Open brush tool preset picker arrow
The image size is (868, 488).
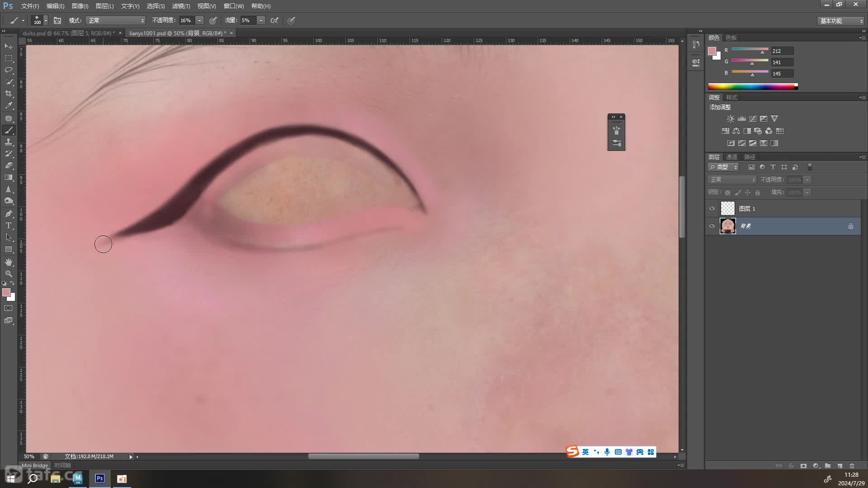click(23, 20)
